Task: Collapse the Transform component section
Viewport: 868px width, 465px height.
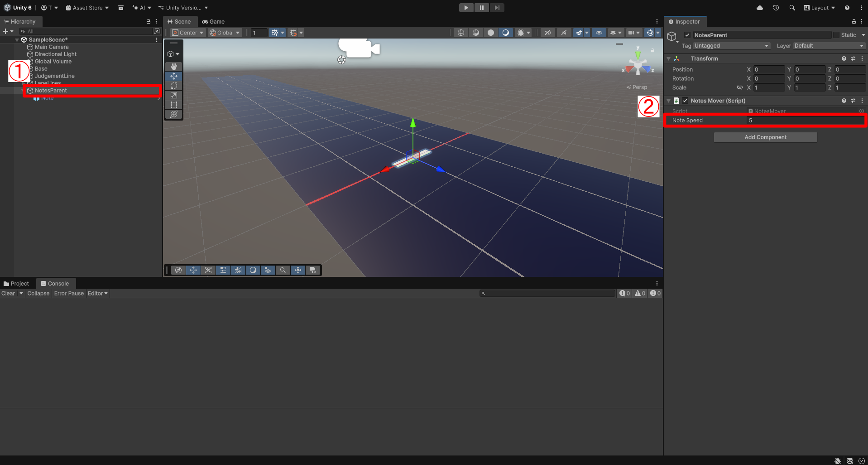Action: [x=669, y=59]
